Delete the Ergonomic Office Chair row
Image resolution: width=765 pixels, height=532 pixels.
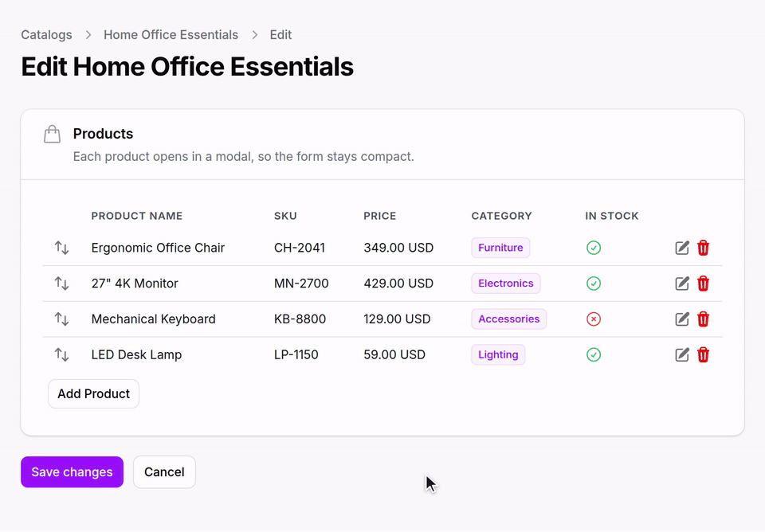[x=703, y=248]
